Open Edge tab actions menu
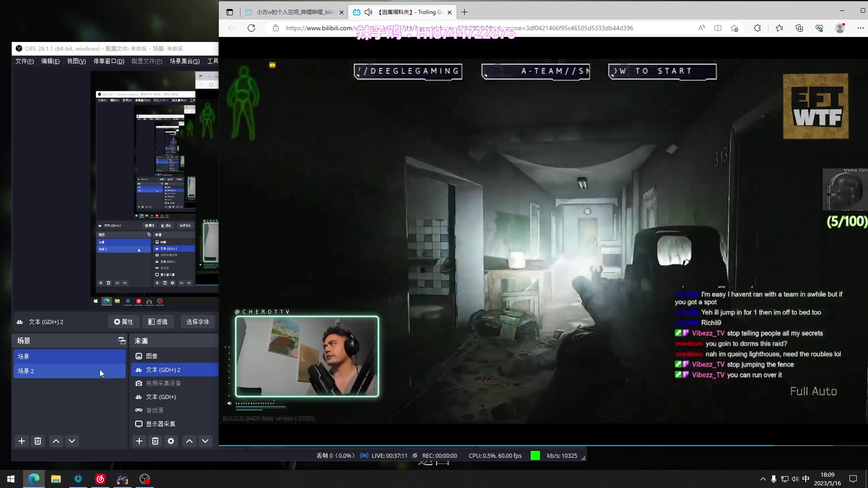The height and width of the screenshot is (488, 868). click(230, 12)
